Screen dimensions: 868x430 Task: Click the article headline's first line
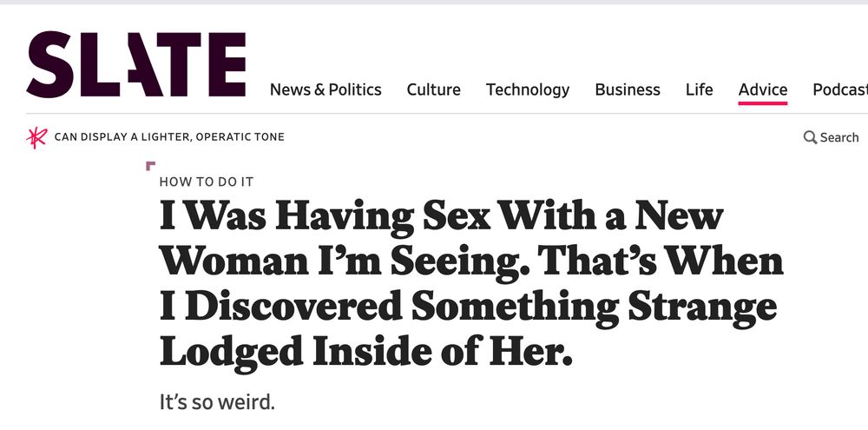pos(441,216)
